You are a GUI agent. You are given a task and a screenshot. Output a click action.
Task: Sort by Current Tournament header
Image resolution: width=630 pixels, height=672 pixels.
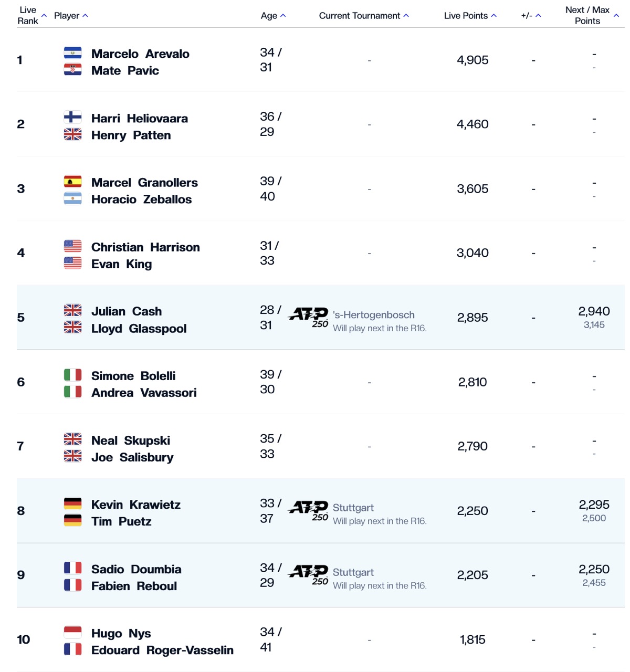tap(364, 16)
